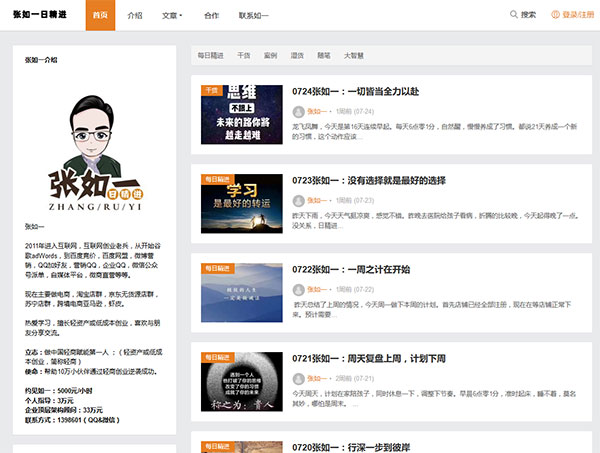Select the 案例 category tab
Screen dimensions: 600x453
[x=271, y=55]
